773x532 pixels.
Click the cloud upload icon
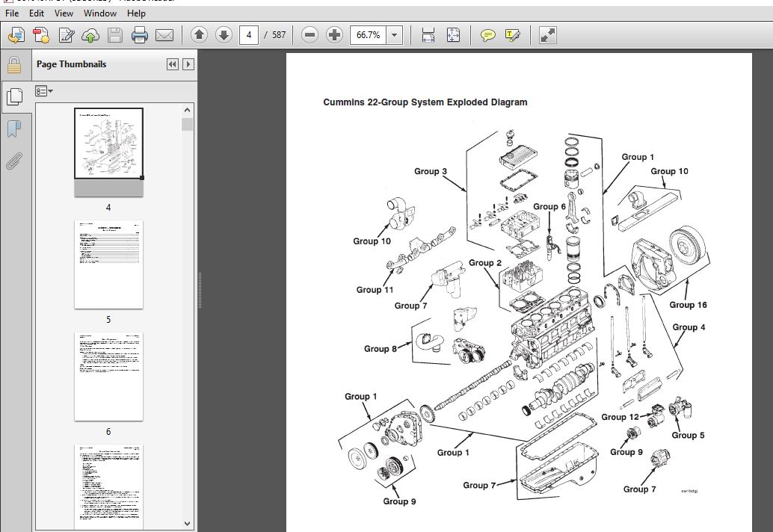[x=90, y=35]
